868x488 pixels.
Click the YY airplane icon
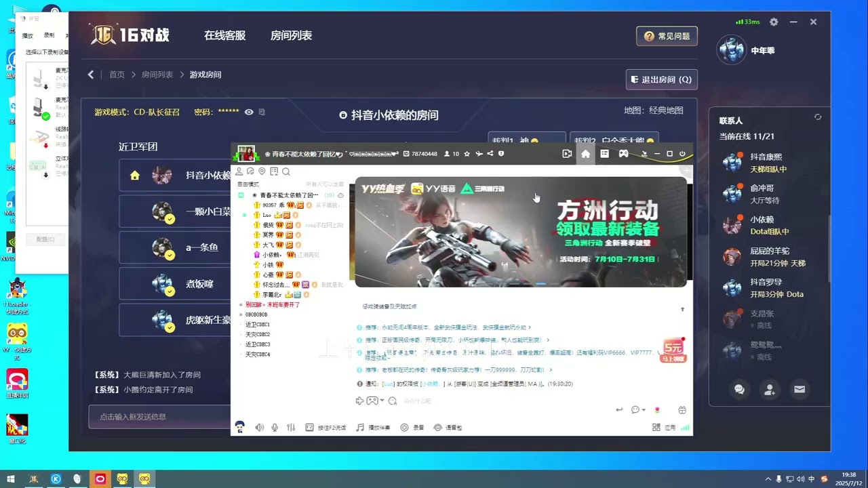(479, 154)
